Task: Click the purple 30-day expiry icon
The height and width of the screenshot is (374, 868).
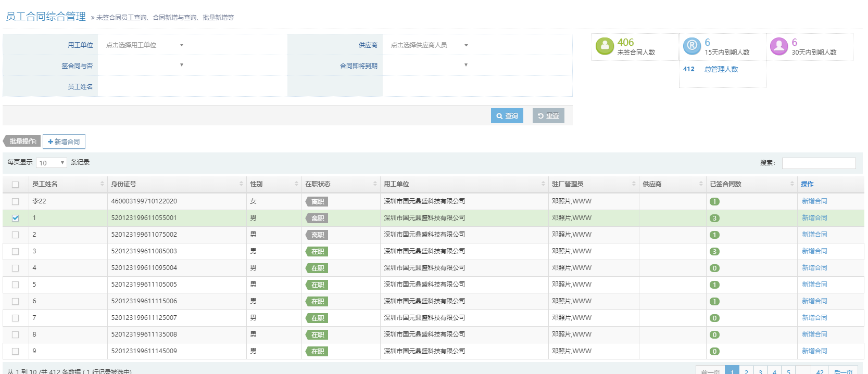Action: (x=778, y=46)
